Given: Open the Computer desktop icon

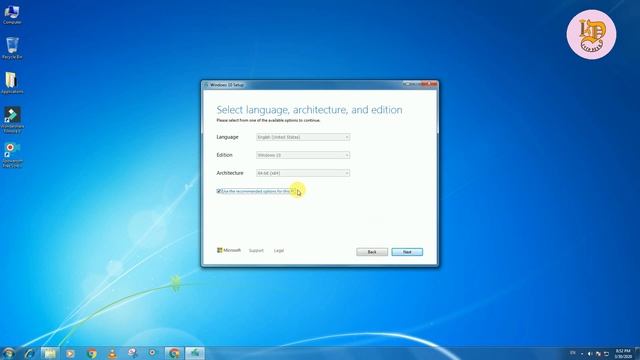Looking at the screenshot, I should 12,15.
